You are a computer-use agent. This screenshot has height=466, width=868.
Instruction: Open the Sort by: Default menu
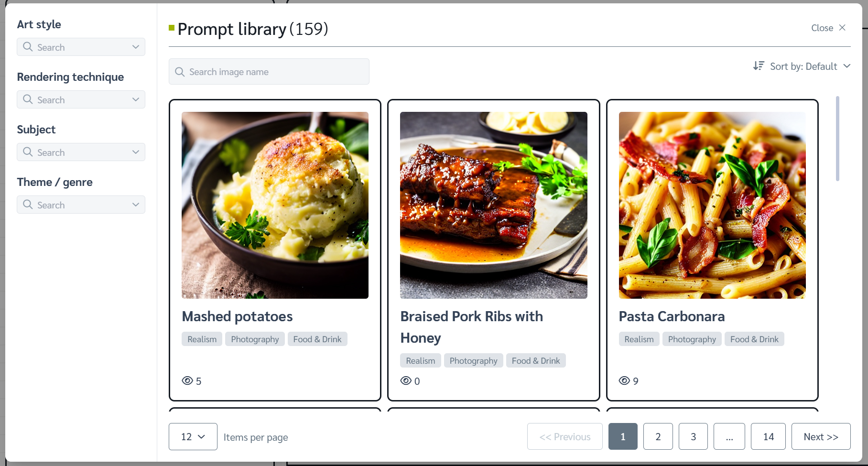pos(802,66)
